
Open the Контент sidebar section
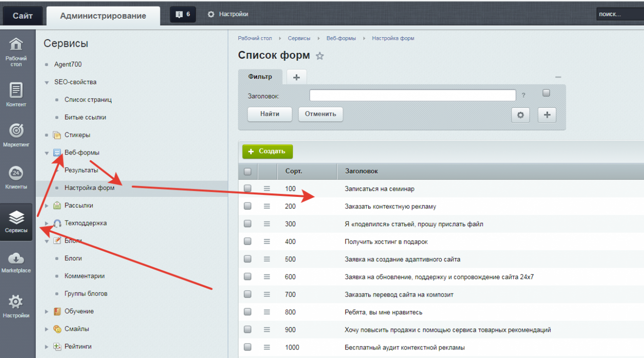16,91
